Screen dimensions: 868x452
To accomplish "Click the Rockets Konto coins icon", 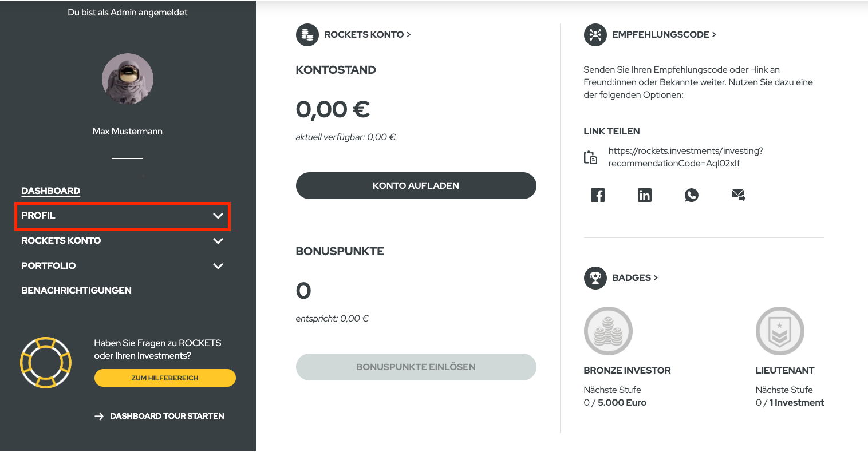I will pyautogui.click(x=307, y=35).
